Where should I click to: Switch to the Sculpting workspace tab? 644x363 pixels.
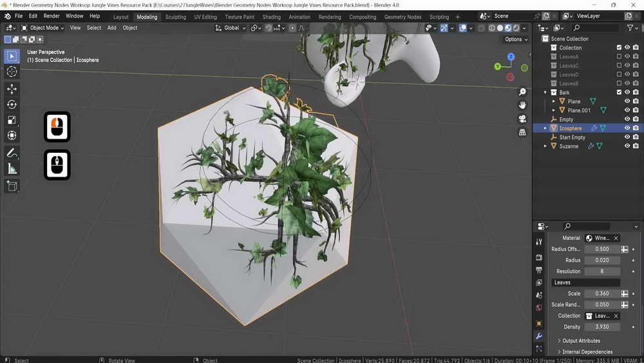(x=175, y=17)
